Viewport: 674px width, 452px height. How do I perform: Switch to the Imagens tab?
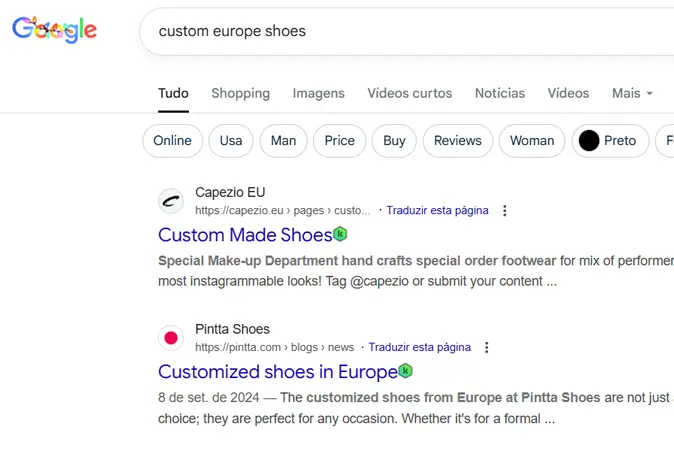pos(318,93)
